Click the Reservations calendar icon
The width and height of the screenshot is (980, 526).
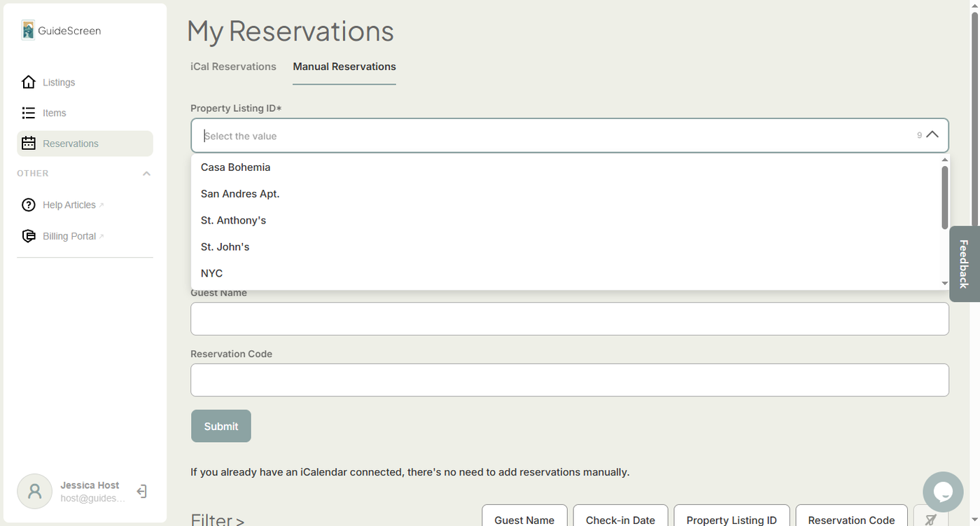click(29, 144)
